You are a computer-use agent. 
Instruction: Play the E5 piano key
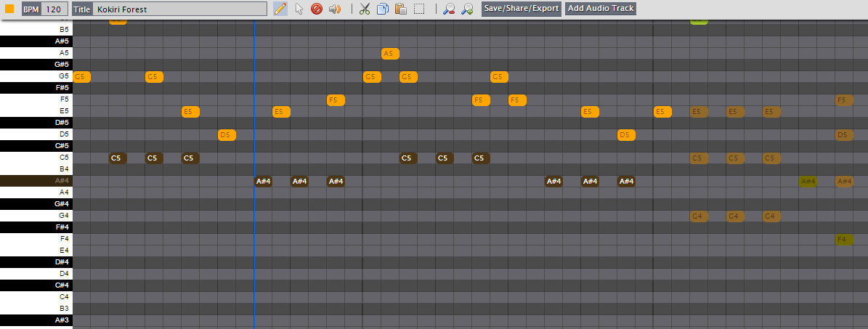click(x=36, y=111)
